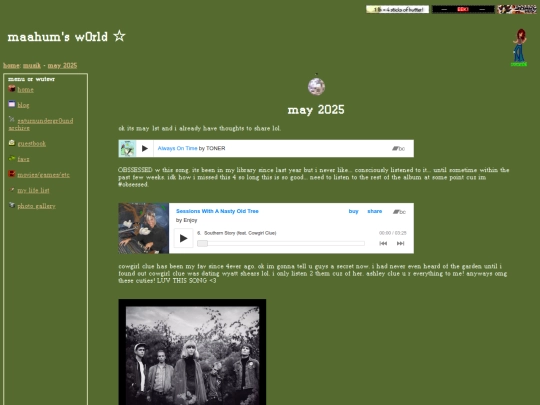Open the favs link
The height and width of the screenshot is (405, 540).
pyautogui.click(x=23, y=159)
